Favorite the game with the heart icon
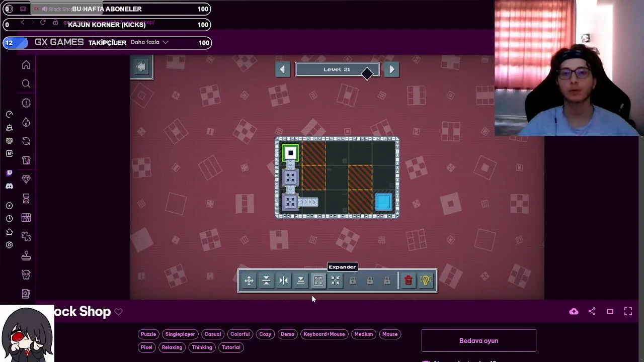Viewport: 644px width, 362px height. pos(118,312)
